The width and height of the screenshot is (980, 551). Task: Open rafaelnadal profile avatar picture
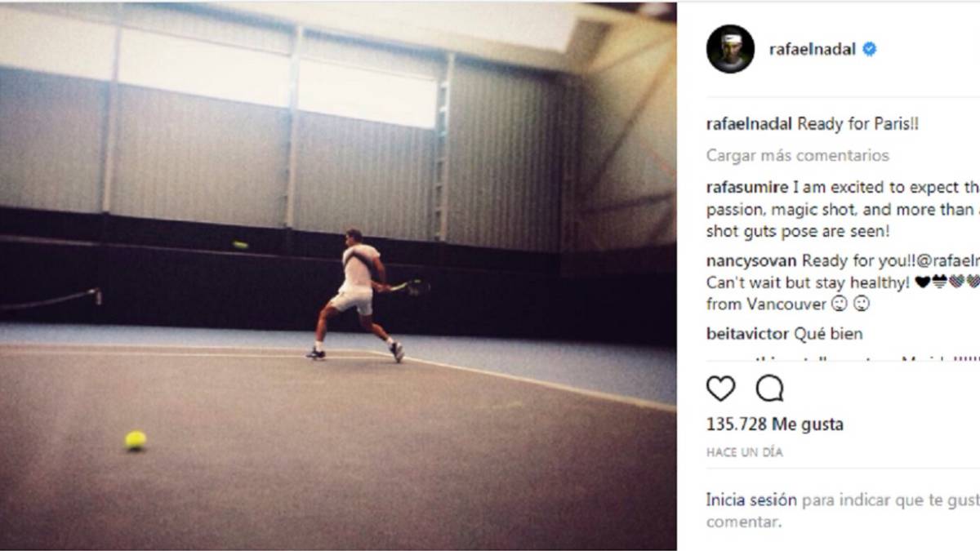[730, 49]
